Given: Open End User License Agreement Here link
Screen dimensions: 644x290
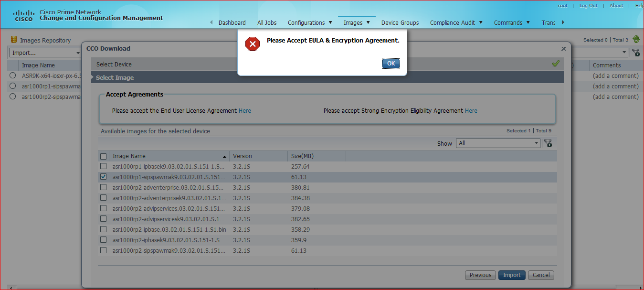Looking at the screenshot, I should point(245,110).
